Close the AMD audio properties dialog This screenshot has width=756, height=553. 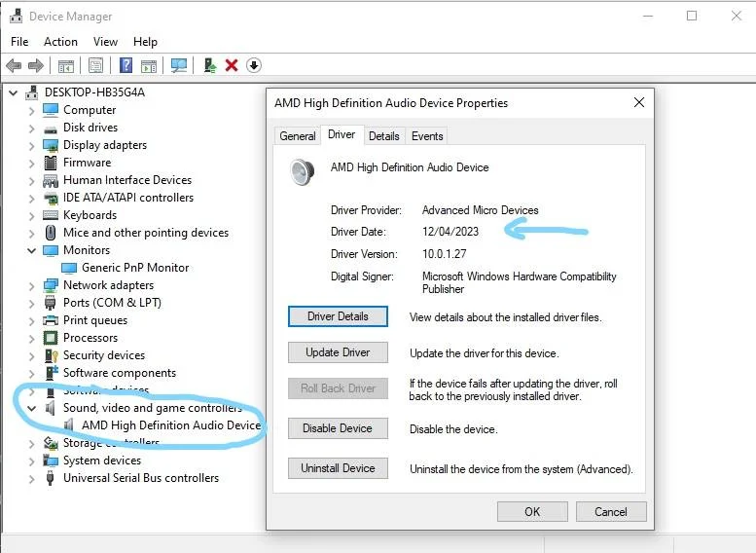pyautogui.click(x=639, y=102)
